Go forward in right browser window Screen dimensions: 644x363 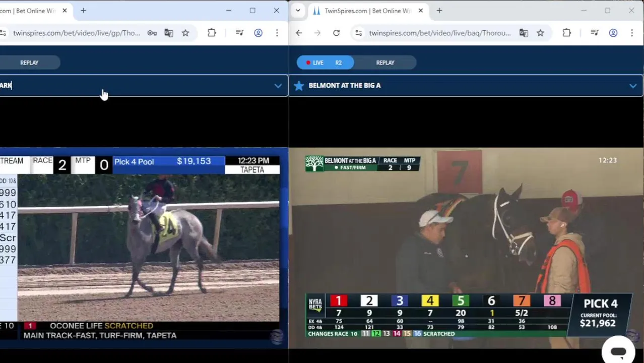pyautogui.click(x=317, y=33)
